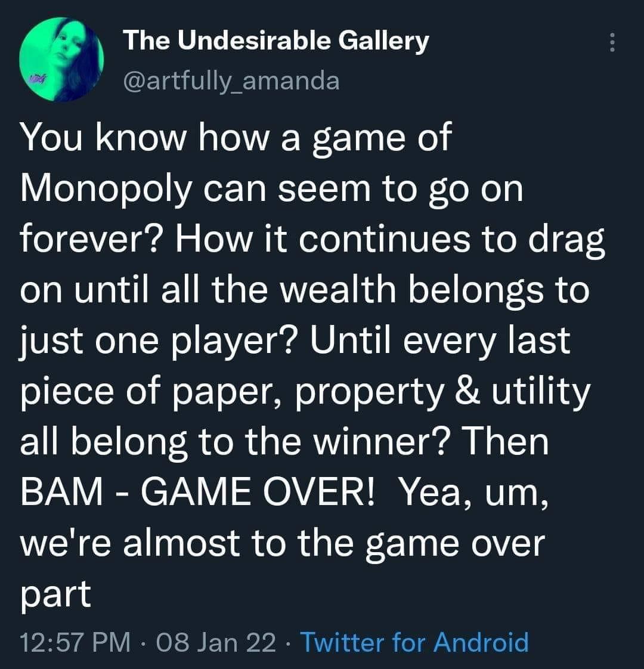Click the phrase Yea, um, in the tweet
This screenshot has width=644, height=669.
click(x=471, y=493)
